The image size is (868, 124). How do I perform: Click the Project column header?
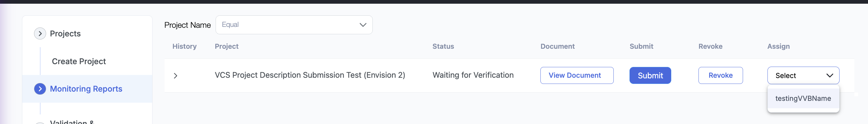tap(226, 46)
